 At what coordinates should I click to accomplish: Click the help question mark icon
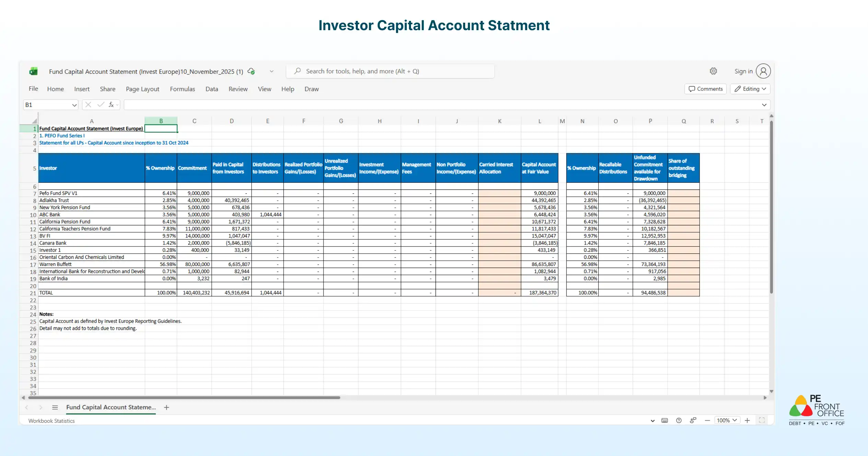679,420
